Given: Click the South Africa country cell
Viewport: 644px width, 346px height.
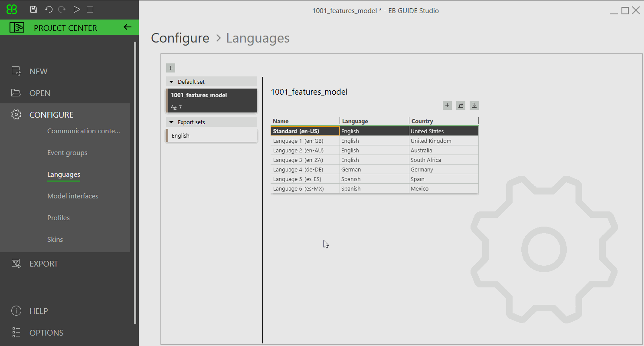Looking at the screenshot, I should pos(444,160).
